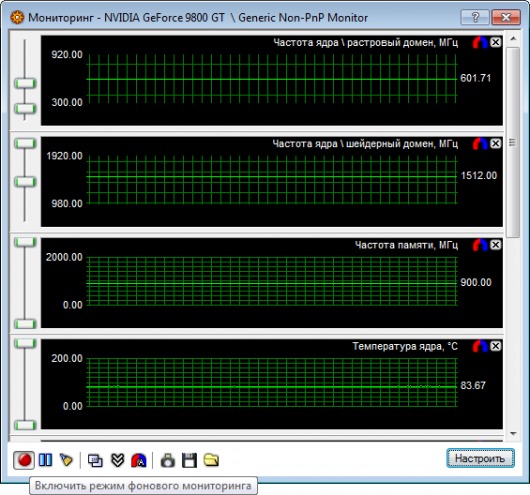Click the raster domain graph title text

366,43
